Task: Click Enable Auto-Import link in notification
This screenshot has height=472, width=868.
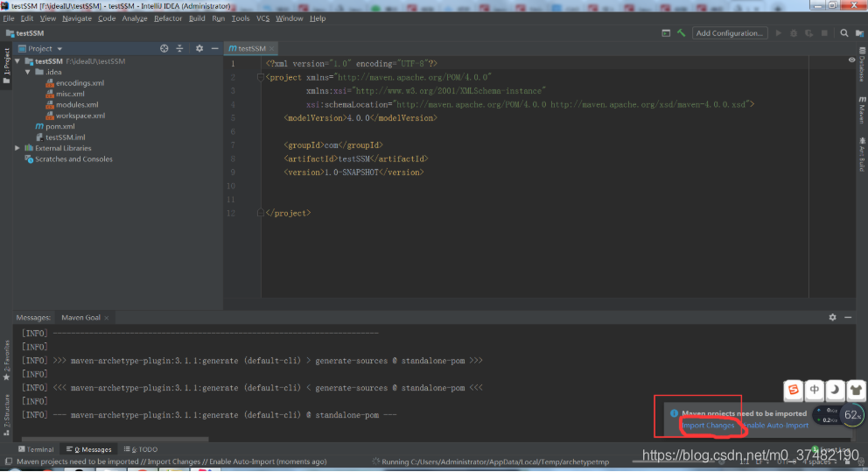Action: click(775, 426)
